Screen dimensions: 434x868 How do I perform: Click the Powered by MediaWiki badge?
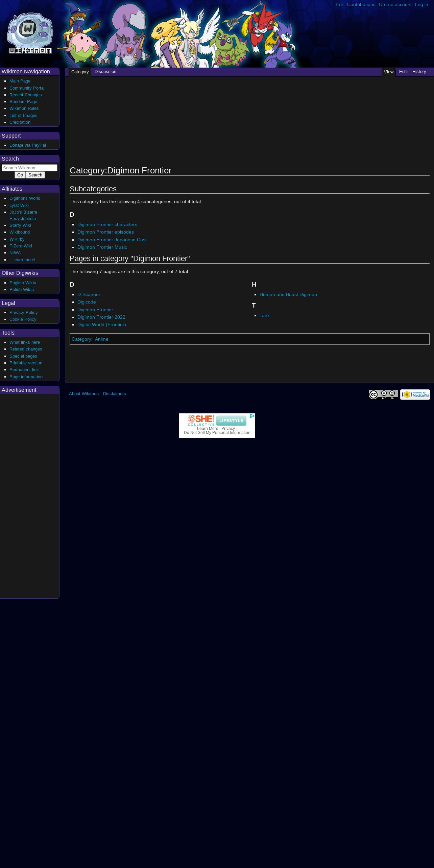[415, 394]
